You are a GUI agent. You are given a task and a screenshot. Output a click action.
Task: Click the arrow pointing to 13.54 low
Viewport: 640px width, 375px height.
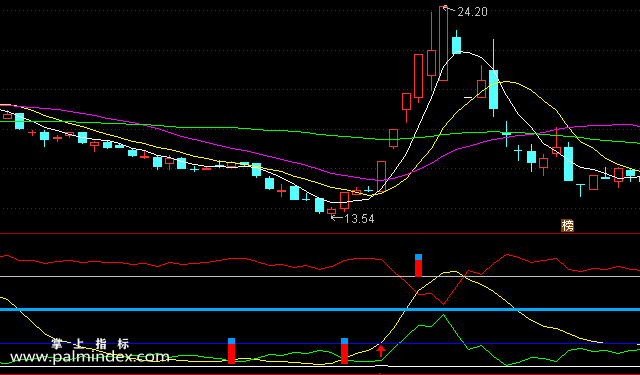[x=337, y=218]
